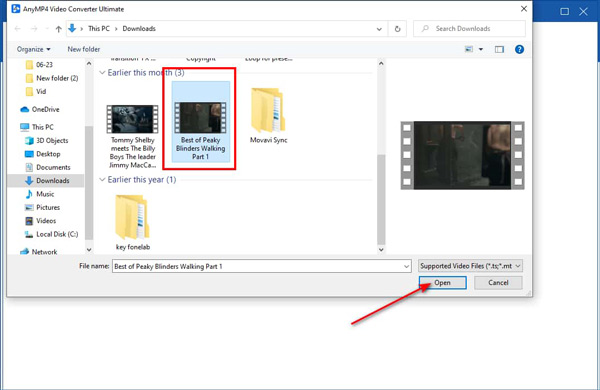The width and height of the screenshot is (600, 390).
Task: Select This PC in navigation pane
Action: click(37, 127)
